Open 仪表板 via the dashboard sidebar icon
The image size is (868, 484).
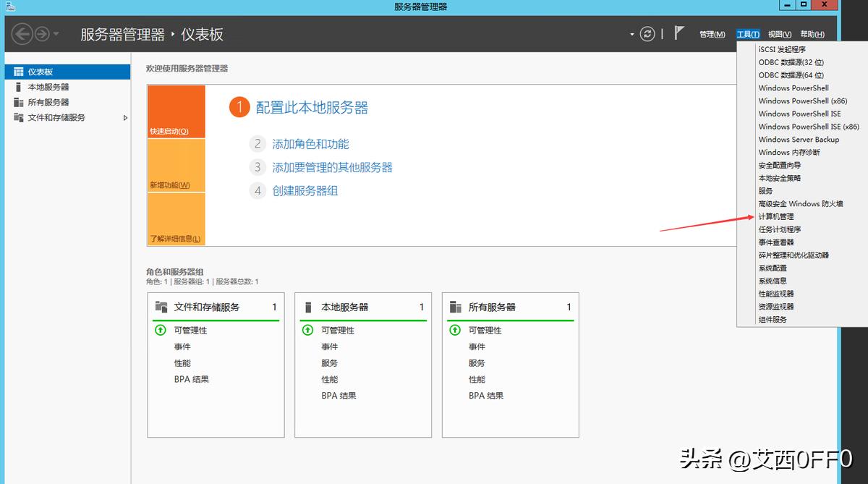click(18, 70)
